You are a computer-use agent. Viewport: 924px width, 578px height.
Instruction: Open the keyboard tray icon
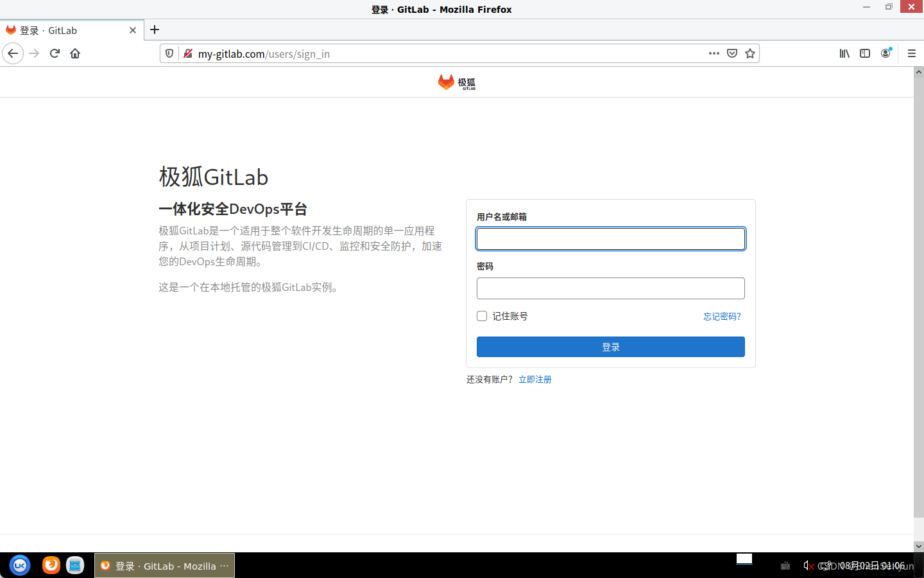coord(785,566)
